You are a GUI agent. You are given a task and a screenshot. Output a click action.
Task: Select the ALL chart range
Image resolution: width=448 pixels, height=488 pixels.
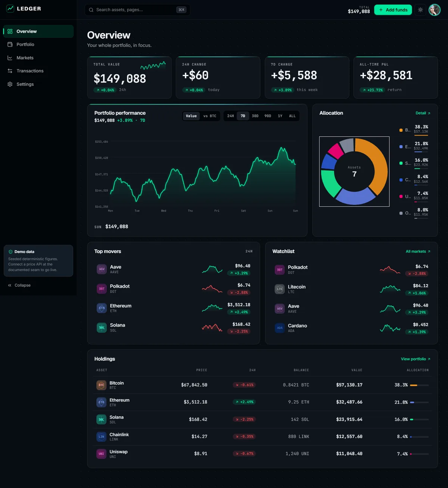pyautogui.click(x=292, y=116)
